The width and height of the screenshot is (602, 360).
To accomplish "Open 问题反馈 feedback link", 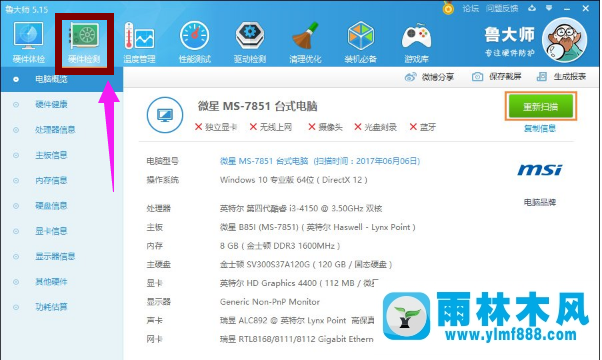I will coord(502,8).
